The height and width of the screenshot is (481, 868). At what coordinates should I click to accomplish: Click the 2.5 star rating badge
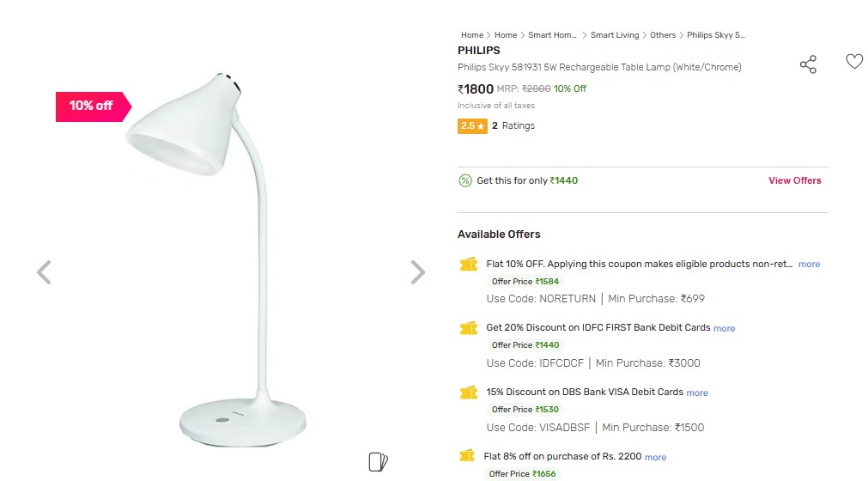[x=472, y=126]
